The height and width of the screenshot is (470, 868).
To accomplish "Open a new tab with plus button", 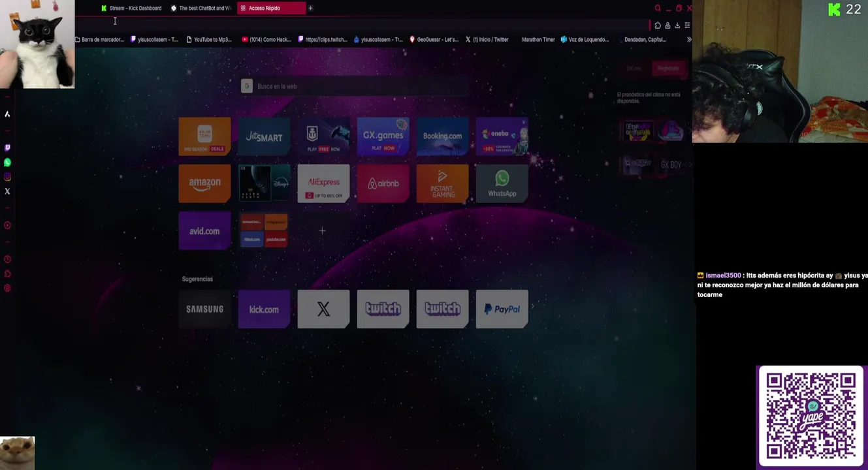I will pos(310,8).
